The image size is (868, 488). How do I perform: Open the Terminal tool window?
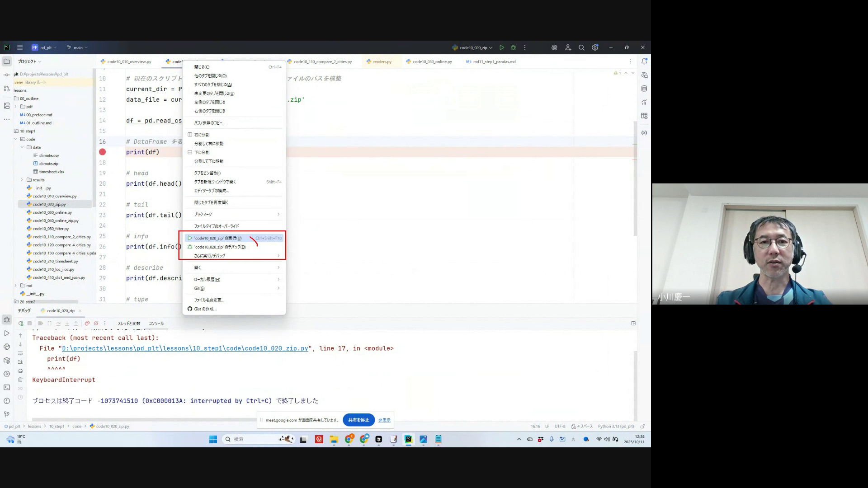[7, 387]
